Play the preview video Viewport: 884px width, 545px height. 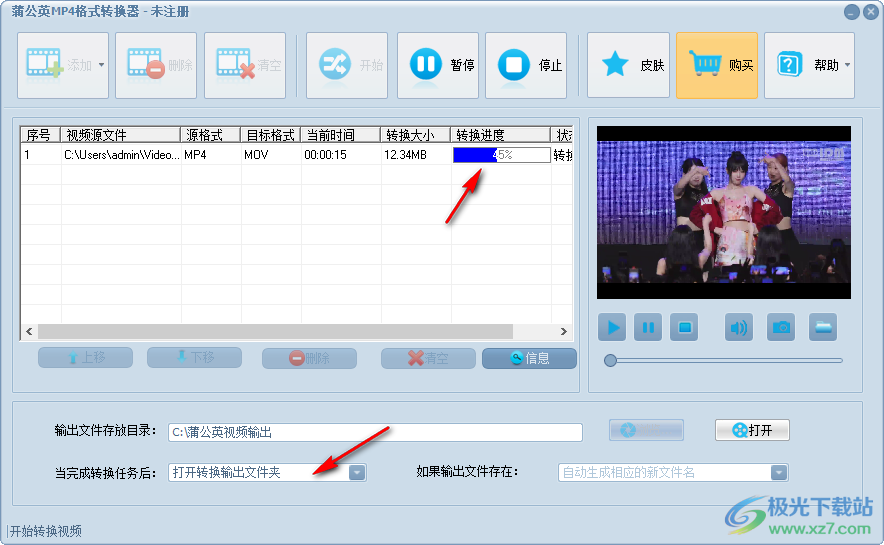coord(612,327)
